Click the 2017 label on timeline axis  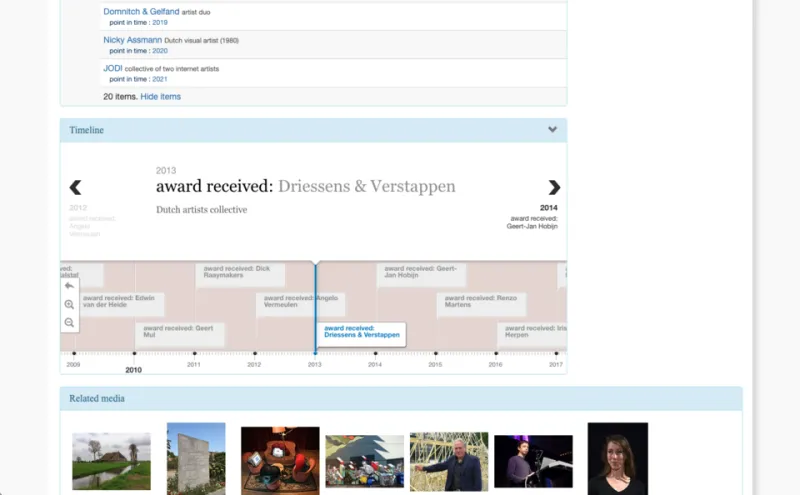tap(556, 364)
